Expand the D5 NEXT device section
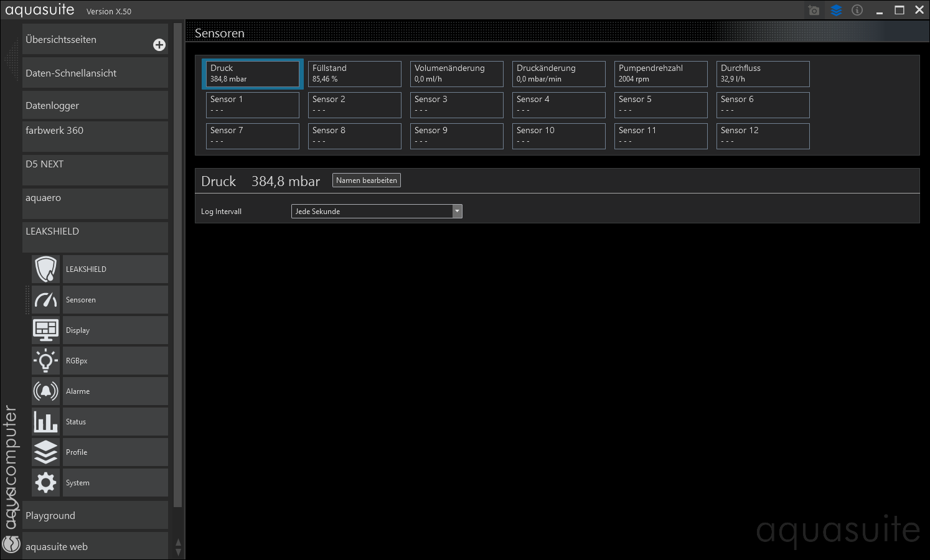Viewport: 930px width, 560px height. click(95, 170)
